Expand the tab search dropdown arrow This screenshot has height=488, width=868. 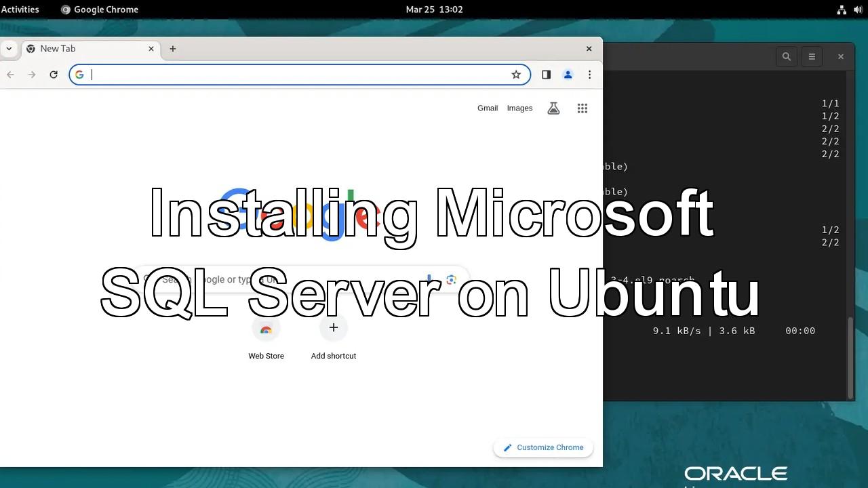9,49
